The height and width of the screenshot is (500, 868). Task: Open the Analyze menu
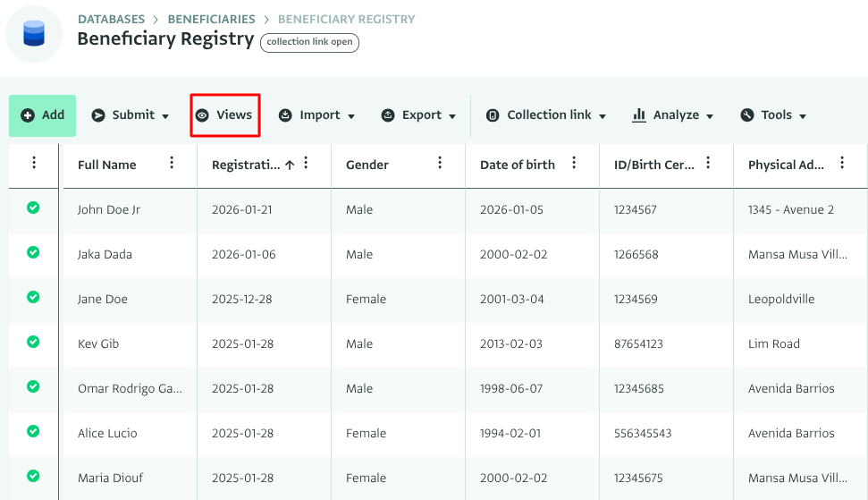coord(672,115)
